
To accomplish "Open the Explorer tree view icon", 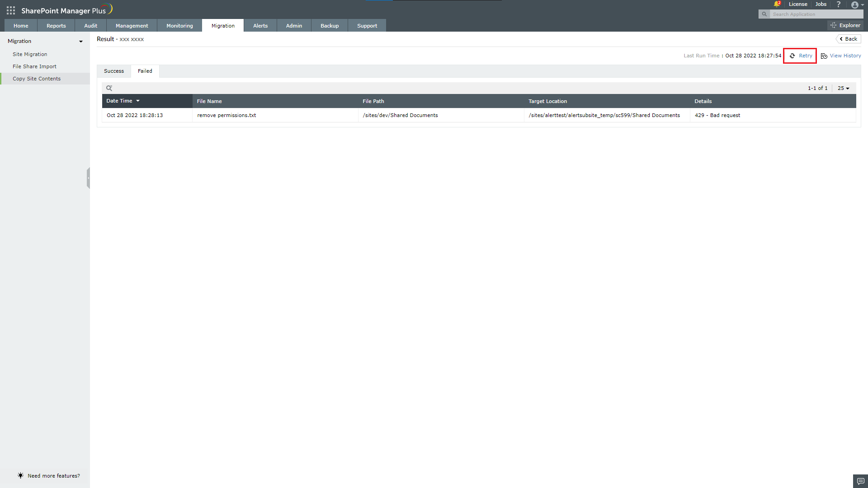I will [834, 25].
